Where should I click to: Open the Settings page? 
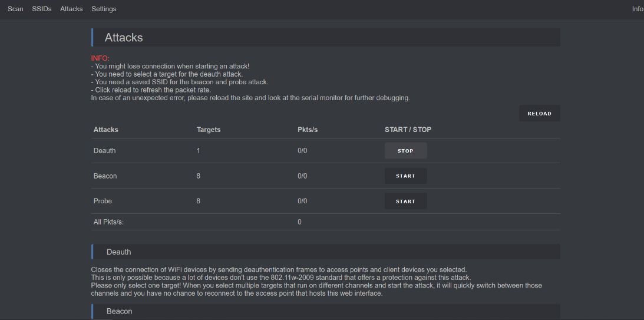pos(104,9)
